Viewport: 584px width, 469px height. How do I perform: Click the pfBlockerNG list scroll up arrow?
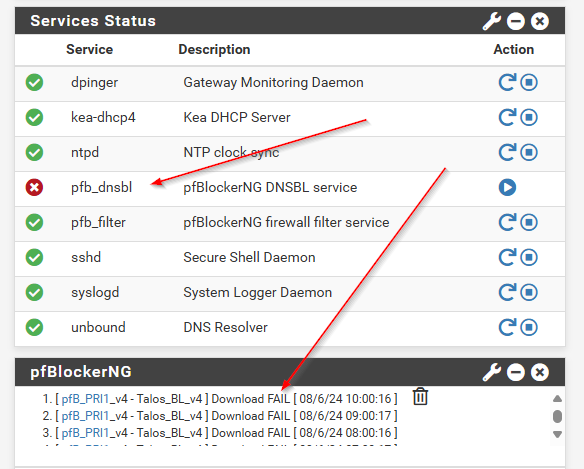(x=557, y=399)
